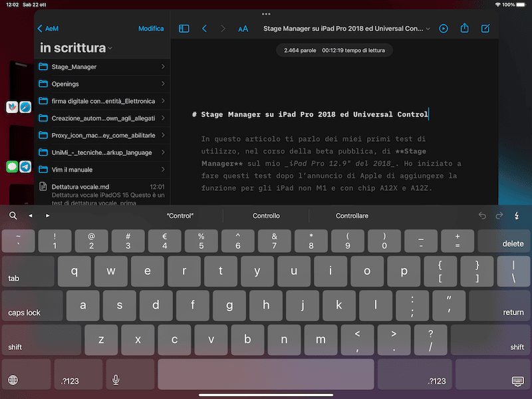Open the Vim il manuale folder
Screen dimensions: 532x399
102,170
